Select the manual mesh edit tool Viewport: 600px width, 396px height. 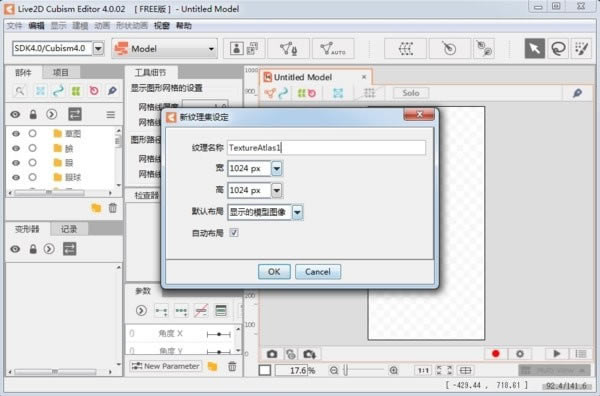click(x=289, y=49)
